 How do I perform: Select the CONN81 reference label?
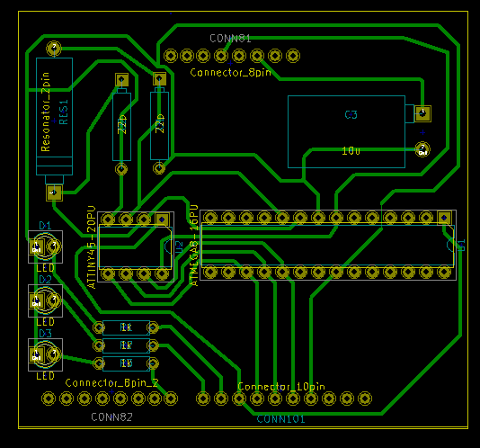(230, 39)
